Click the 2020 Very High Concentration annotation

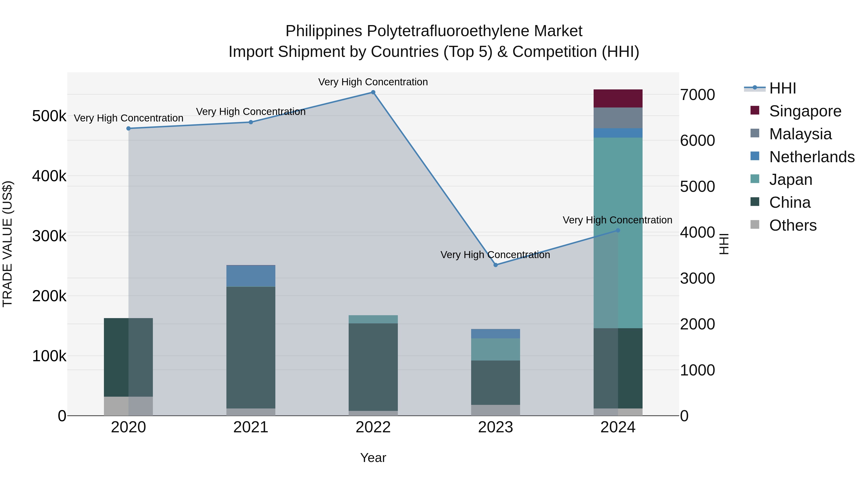[x=128, y=118]
